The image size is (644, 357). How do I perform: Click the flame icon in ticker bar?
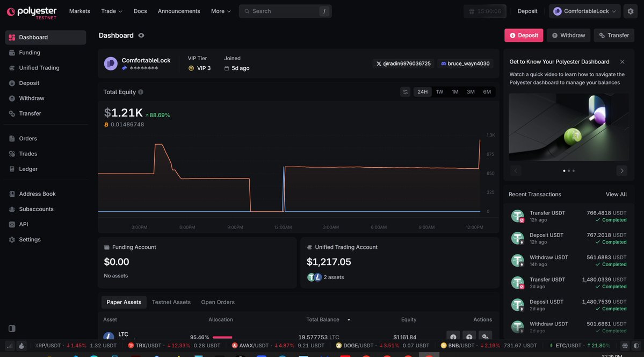coord(21,346)
